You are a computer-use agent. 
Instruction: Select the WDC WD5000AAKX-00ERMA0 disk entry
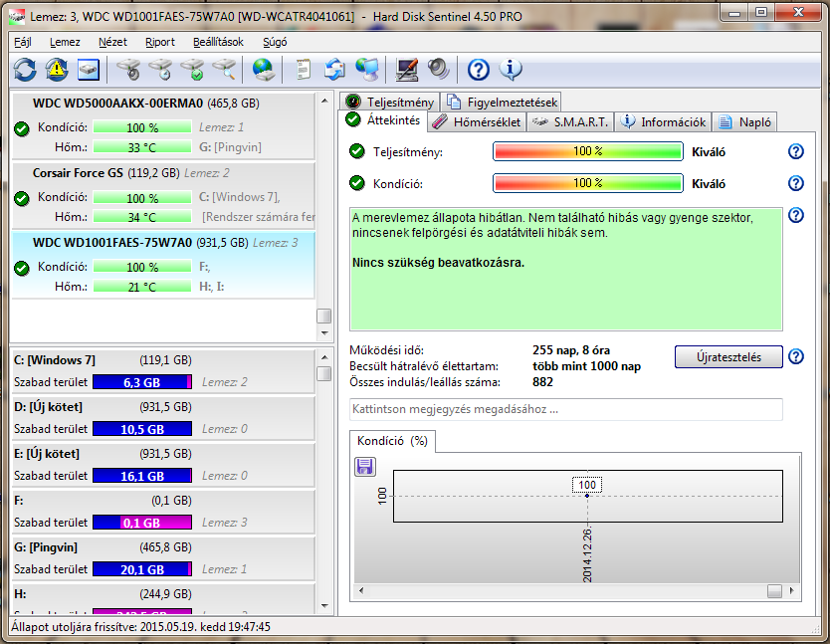click(163, 125)
